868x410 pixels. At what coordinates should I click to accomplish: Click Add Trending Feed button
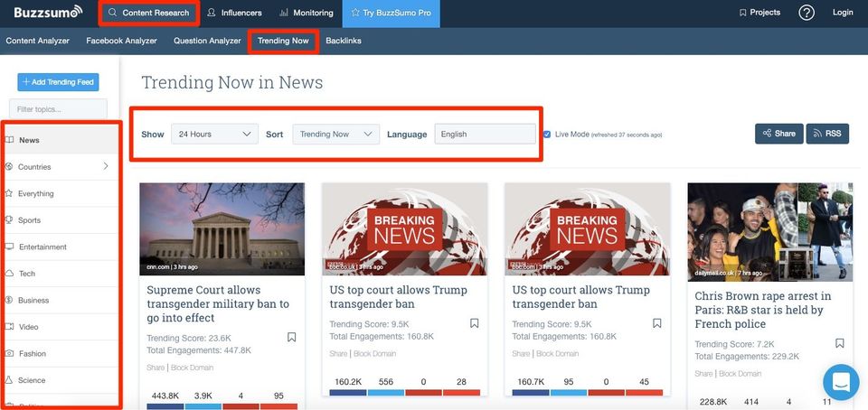click(x=58, y=82)
